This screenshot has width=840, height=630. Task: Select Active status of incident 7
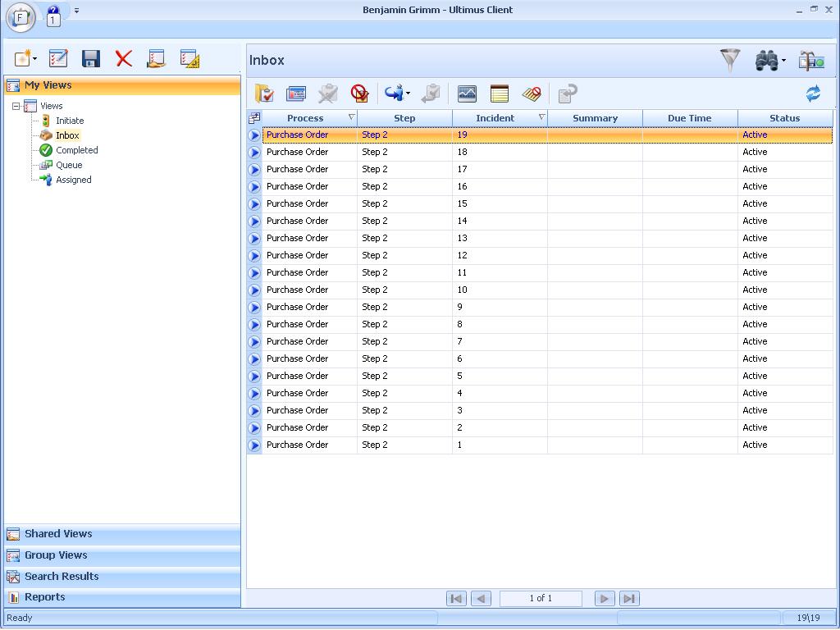pyautogui.click(x=785, y=341)
